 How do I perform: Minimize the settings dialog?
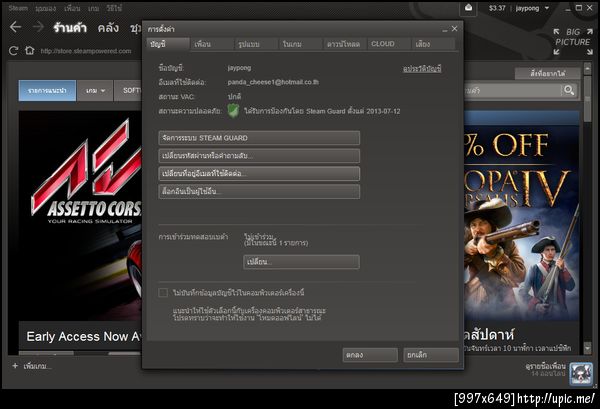[x=445, y=29]
